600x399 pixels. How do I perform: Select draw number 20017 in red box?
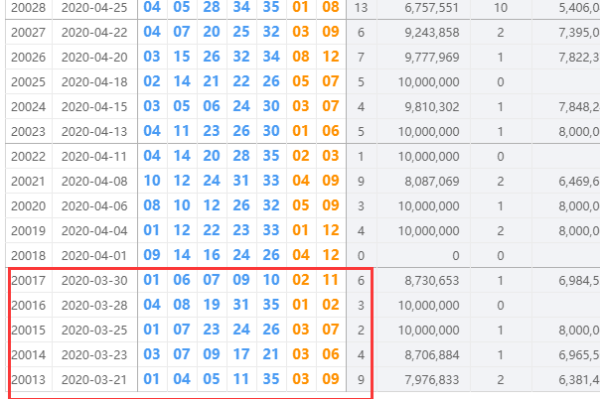tap(28, 280)
